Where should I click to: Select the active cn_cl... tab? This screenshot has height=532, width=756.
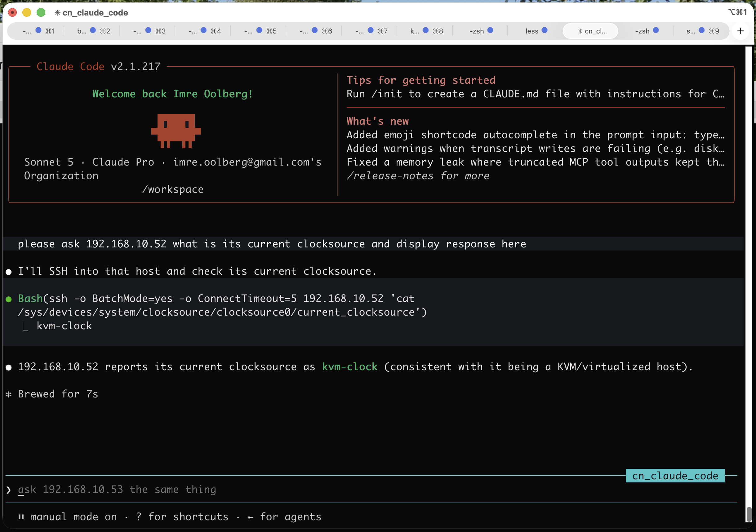coord(590,31)
